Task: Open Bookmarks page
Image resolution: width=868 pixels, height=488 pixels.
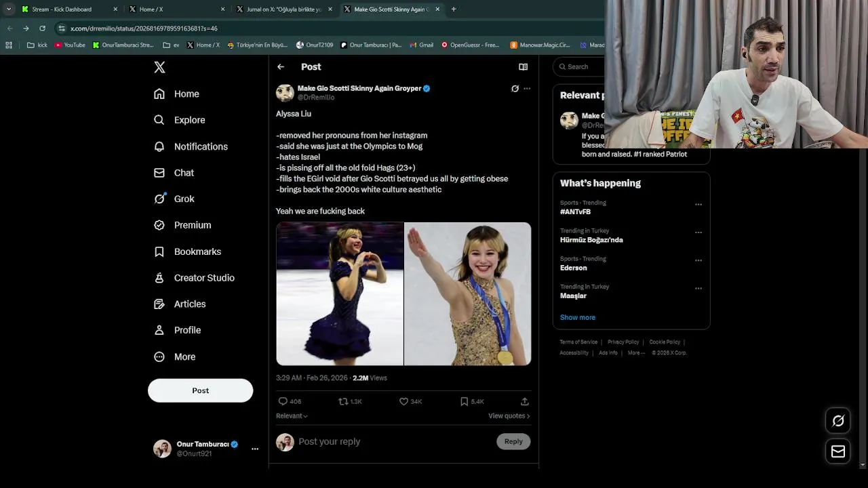Action: tap(197, 251)
